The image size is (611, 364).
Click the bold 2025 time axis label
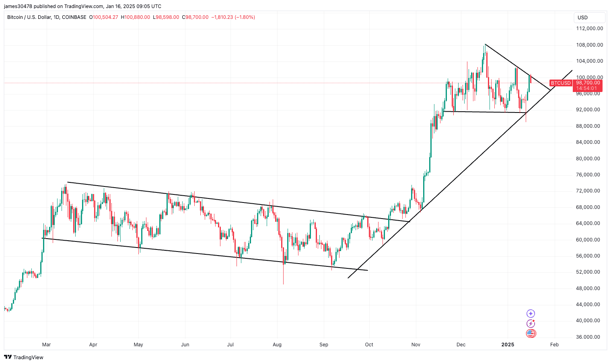pos(508,345)
